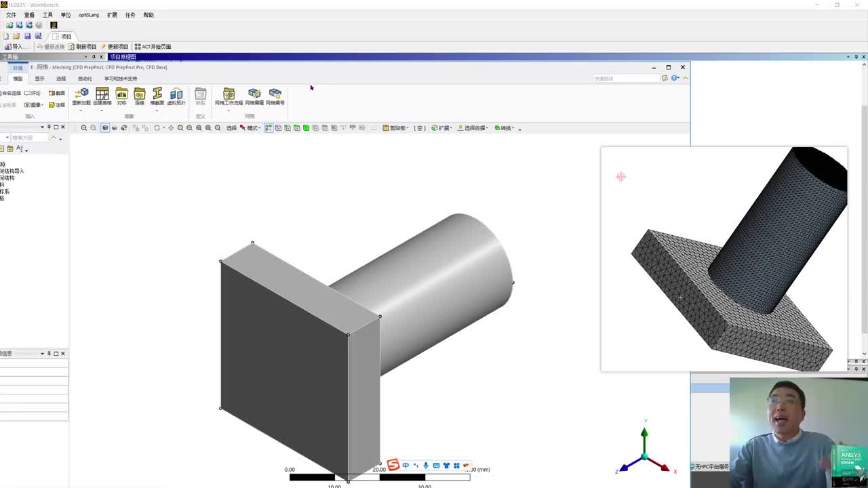Screen dimensions: 868x488
Task: Click the 重新连接 reconnect button
Action: [51, 47]
